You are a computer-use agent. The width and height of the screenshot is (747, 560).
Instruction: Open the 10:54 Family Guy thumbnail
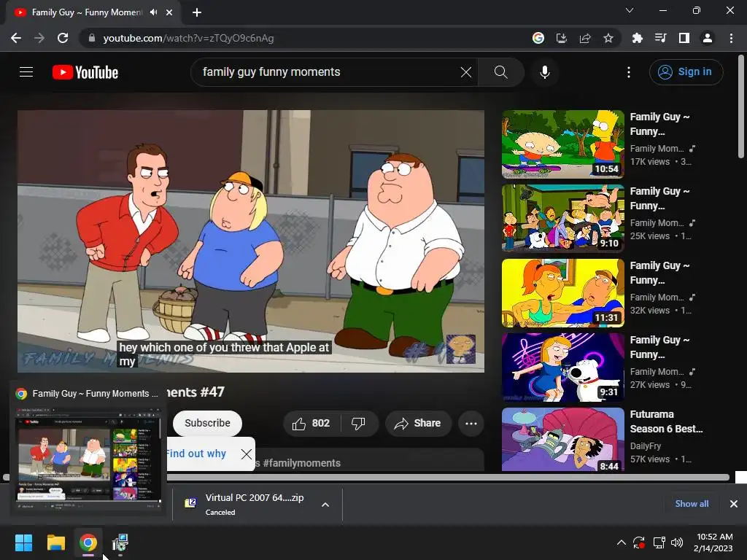coord(562,144)
